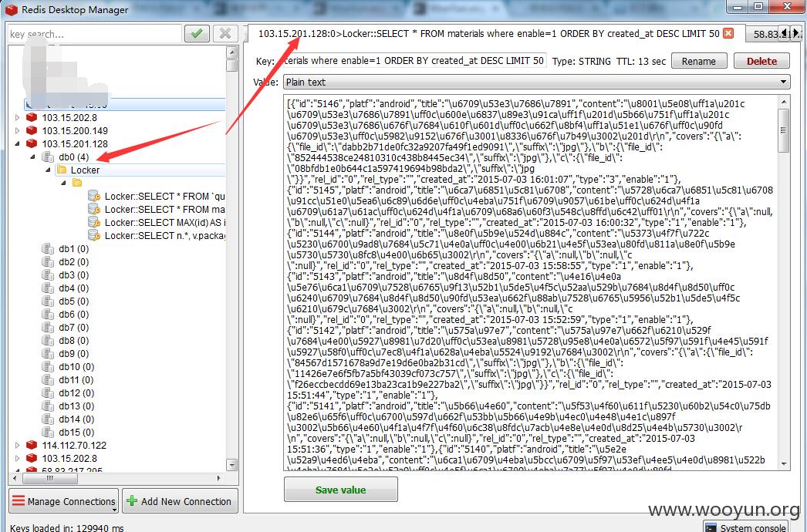Click the tree panel scroll up arrow
This screenshot has width=807, height=532.
point(231,52)
